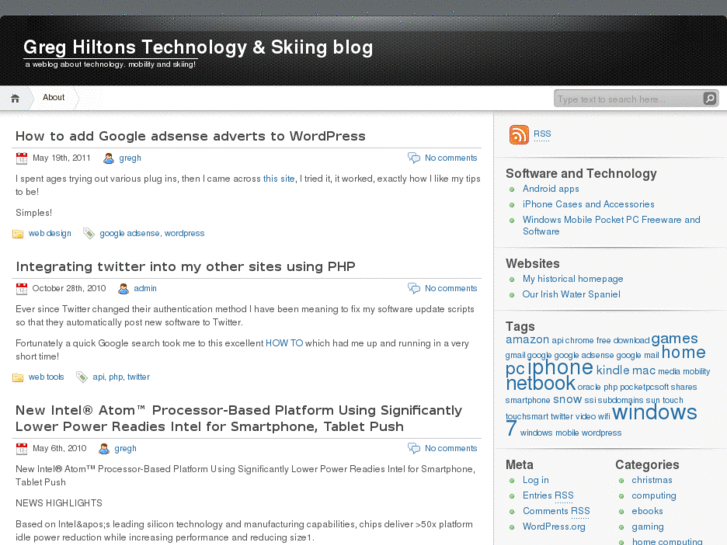The height and width of the screenshot is (545, 727).
Task: Click comment bubble icon on twitter post
Action: [x=414, y=288]
